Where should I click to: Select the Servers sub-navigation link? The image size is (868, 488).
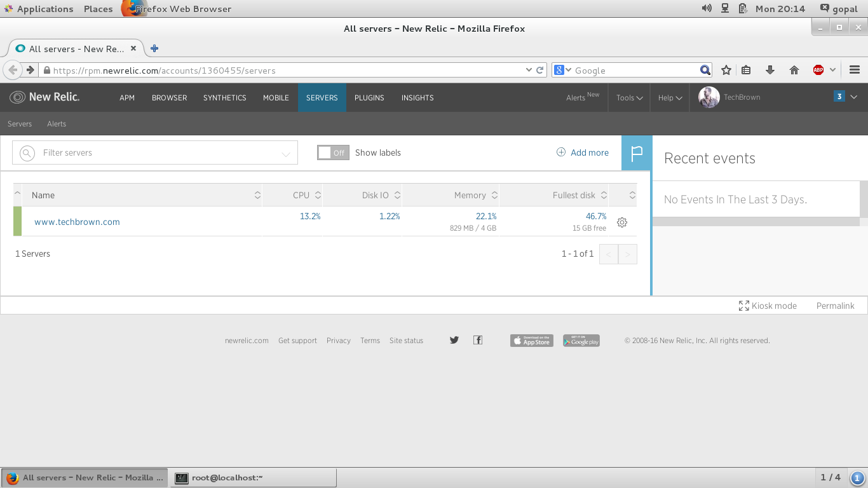coord(20,124)
